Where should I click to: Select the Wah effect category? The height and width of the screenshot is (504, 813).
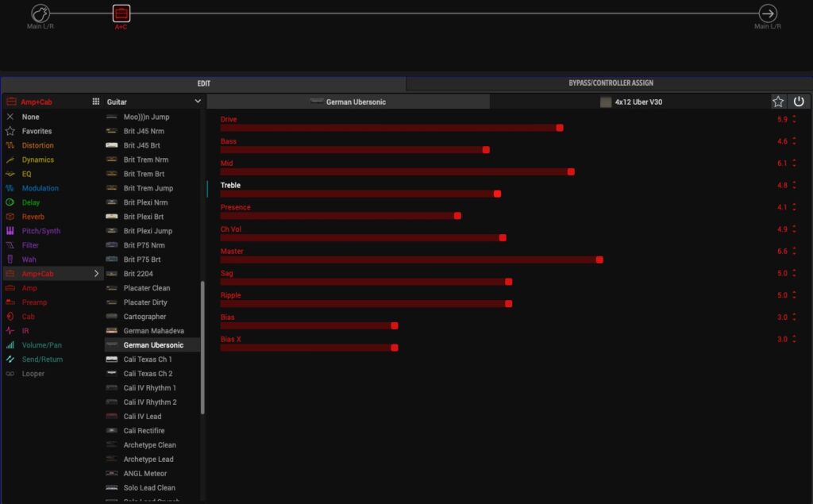pos(29,260)
